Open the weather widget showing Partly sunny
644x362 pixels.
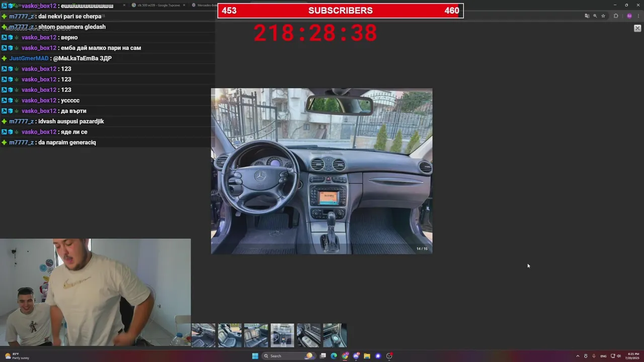18,356
